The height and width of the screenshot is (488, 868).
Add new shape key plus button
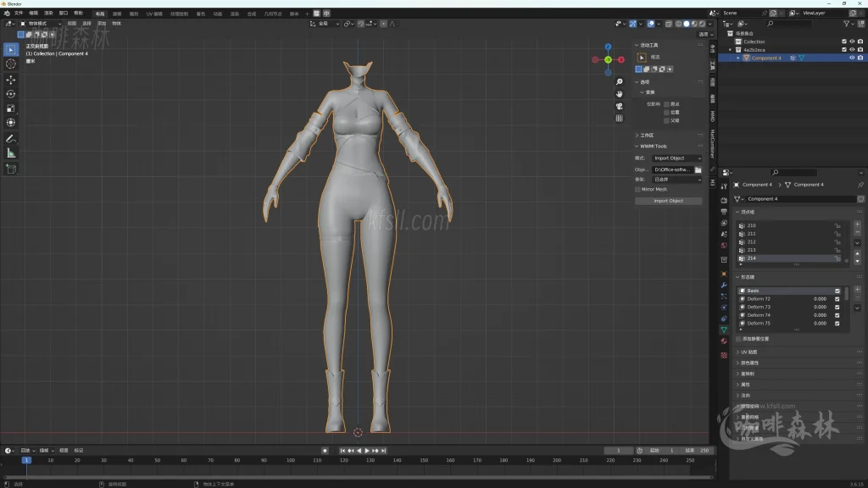click(858, 290)
